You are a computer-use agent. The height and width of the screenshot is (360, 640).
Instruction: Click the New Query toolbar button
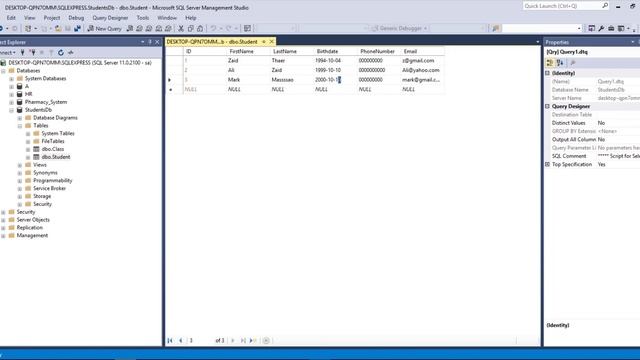(x=104, y=28)
